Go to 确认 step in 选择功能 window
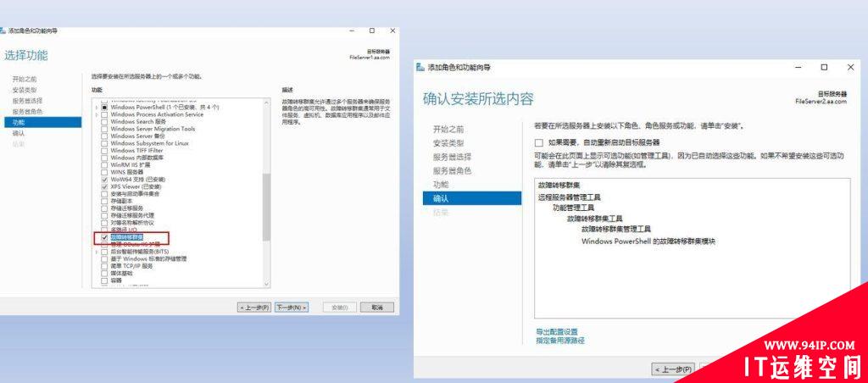Viewport: 868px width, 383px height. pyautogui.click(x=19, y=133)
